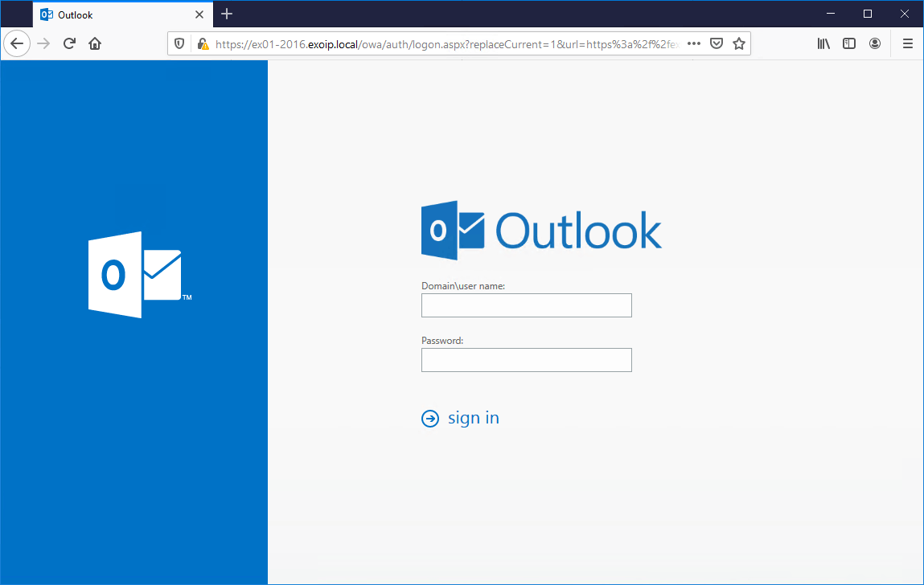Click the Outlook logo above the login form

541,231
